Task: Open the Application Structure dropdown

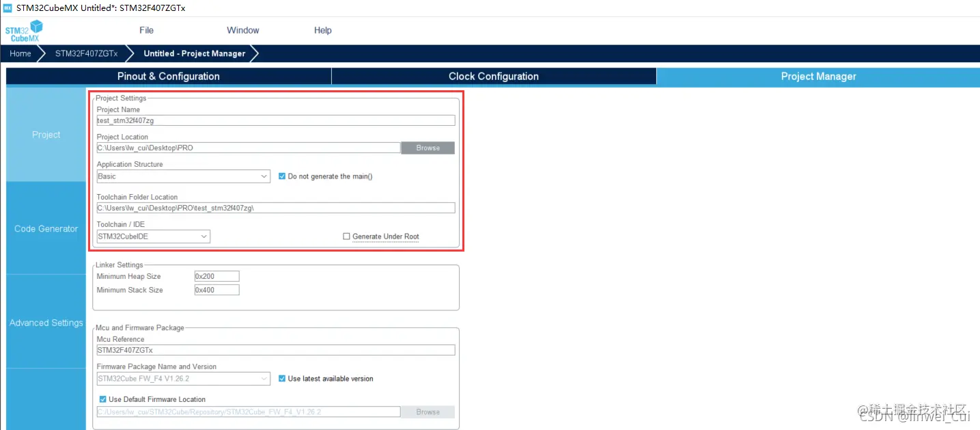Action: point(183,176)
